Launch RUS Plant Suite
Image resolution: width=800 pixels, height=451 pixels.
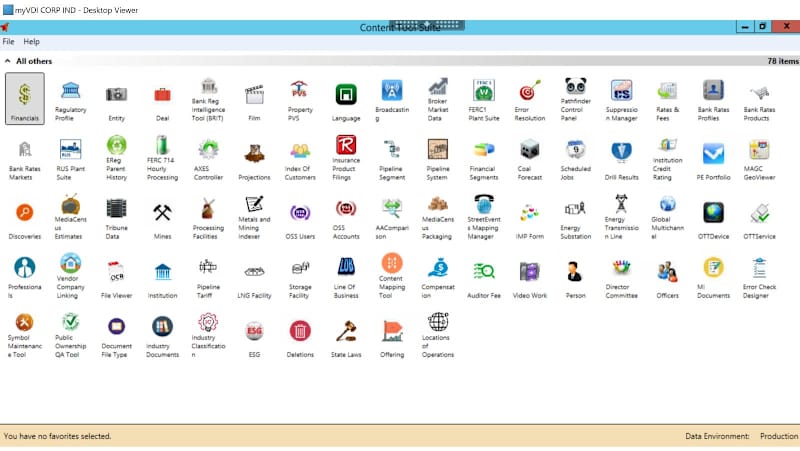[70, 160]
